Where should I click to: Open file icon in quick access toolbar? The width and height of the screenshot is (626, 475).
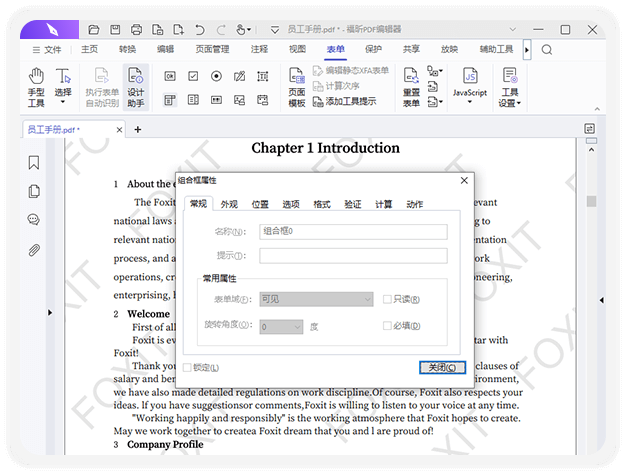(x=94, y=30)
